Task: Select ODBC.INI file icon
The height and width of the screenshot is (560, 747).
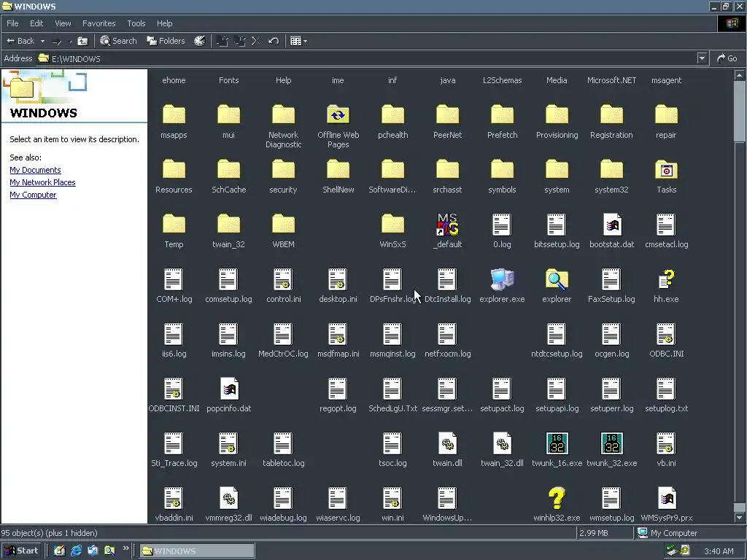Action: point(666,334)
